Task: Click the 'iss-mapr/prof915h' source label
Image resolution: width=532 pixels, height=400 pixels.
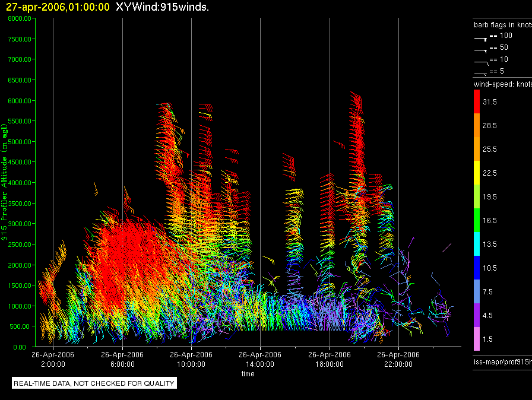Action: 503,361
